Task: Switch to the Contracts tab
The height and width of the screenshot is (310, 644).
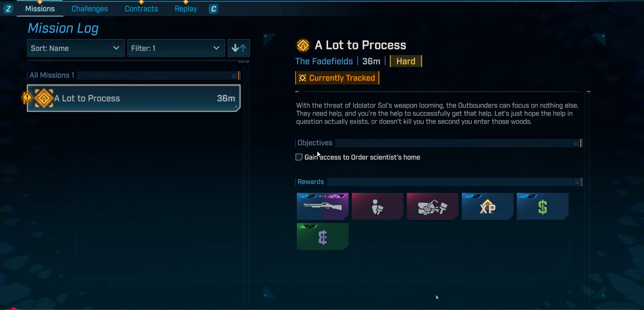Action: click(141, 9)
